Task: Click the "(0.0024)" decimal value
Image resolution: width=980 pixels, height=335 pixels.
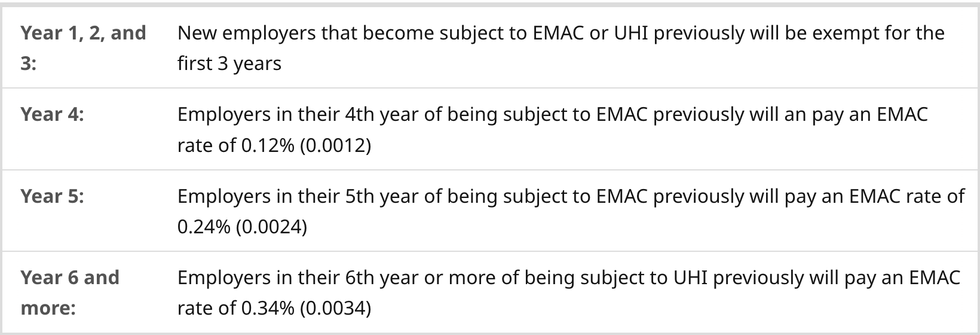Action: pyautogui.click(x=271, y=227)
